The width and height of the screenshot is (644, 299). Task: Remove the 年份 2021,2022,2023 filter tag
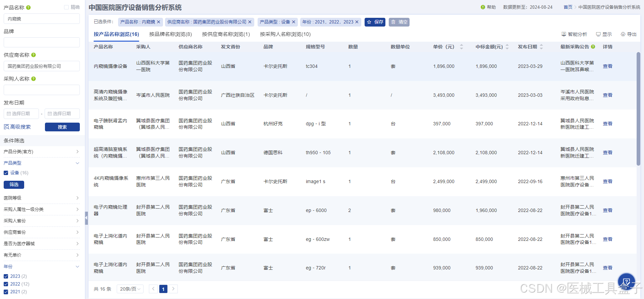pos(357,22)
